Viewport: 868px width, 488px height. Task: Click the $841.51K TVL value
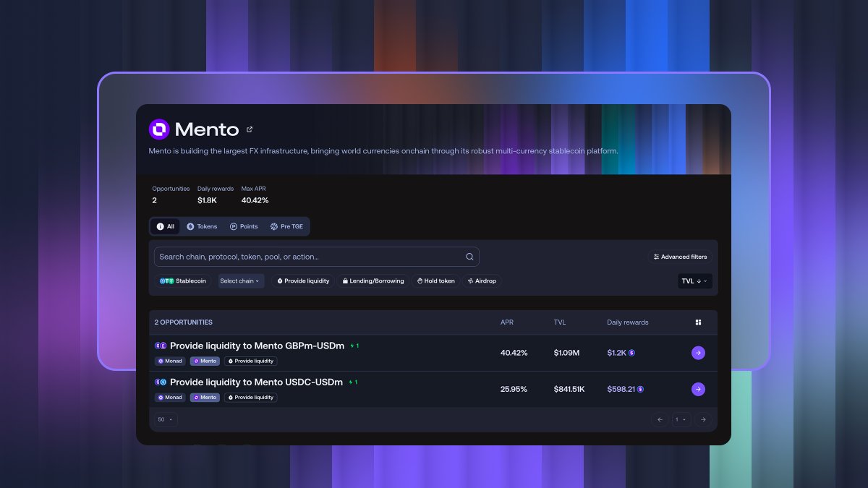569,389
